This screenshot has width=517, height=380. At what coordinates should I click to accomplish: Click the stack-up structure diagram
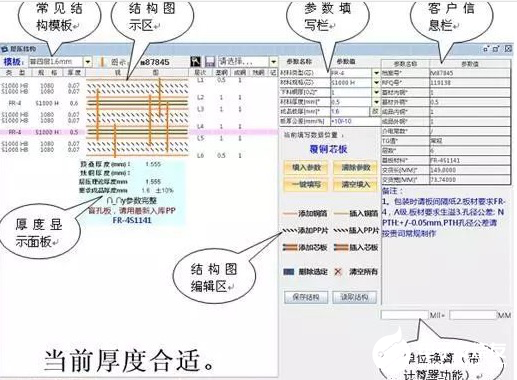click(x=137, y=117)
